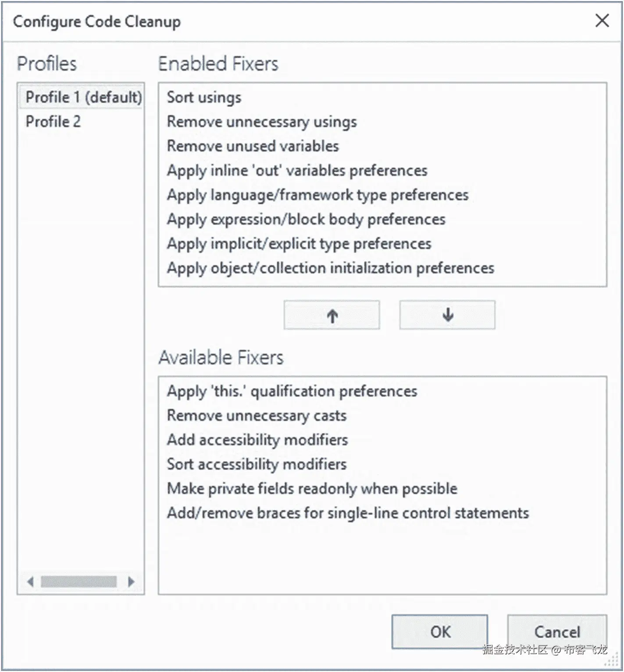Select Make private fields readonly when possible

point(312,488)
